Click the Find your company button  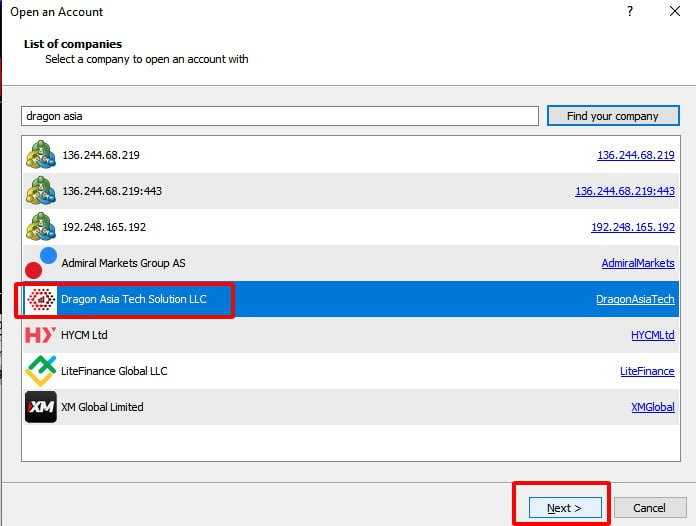[613, 116]
